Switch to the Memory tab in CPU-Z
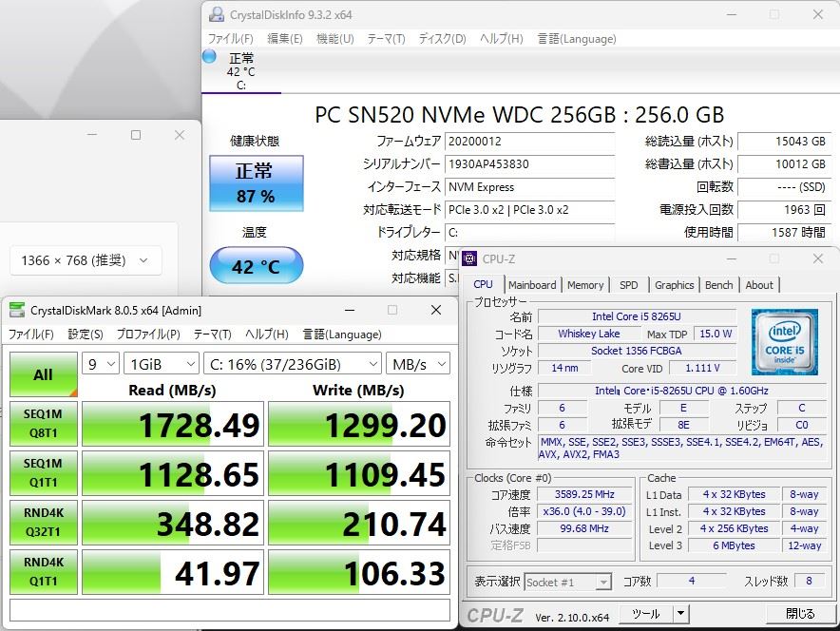The height and width of the screenshot is (631, 840). pyautogui.click(x=585, y=285)
